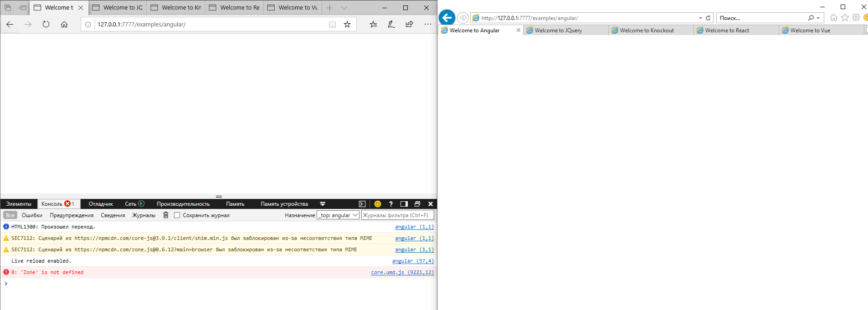Image resolution: width=868 pixels, height=310 pixels.
Task: Open the Edge favorites hub
Action: (x=373, y=24)
